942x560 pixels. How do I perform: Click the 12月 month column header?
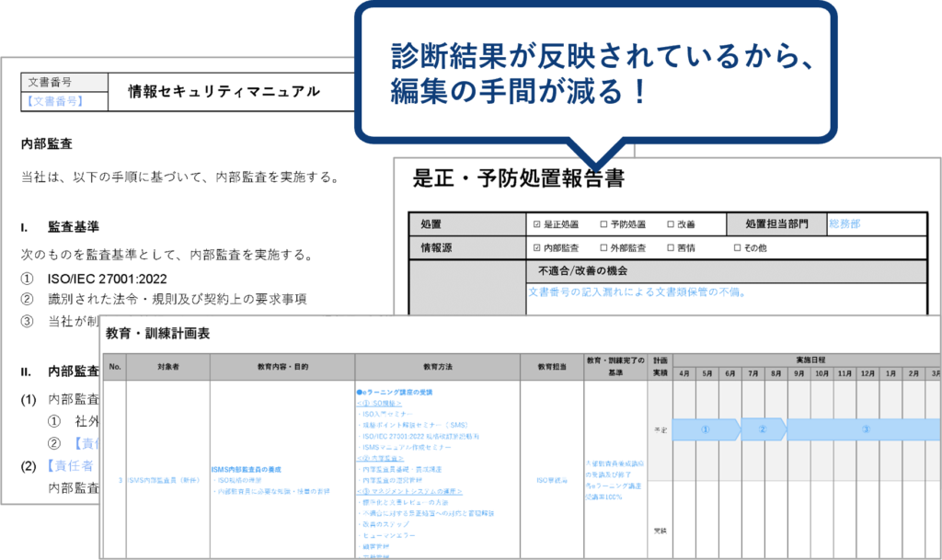tap(867, 373)
